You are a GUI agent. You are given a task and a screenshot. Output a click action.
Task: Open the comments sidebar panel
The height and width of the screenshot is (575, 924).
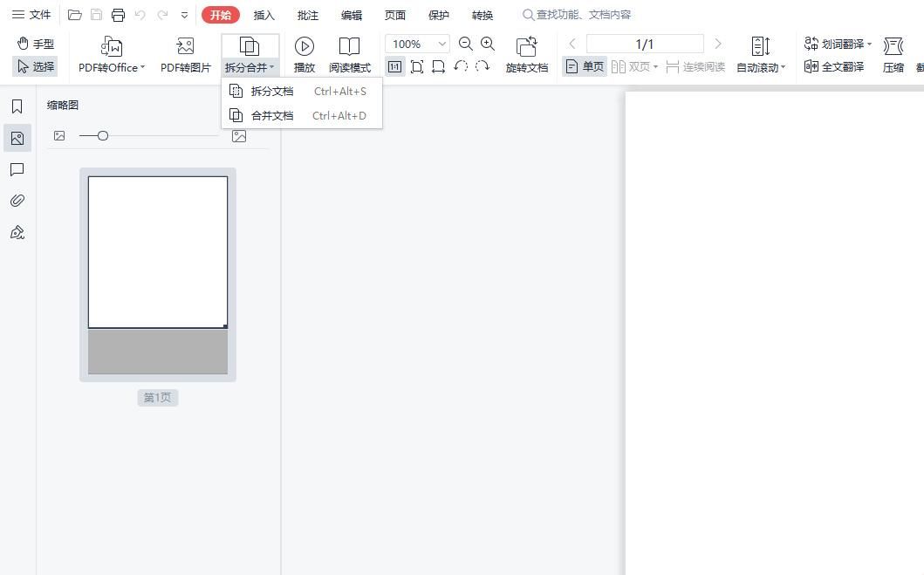[x=17, y=169]
